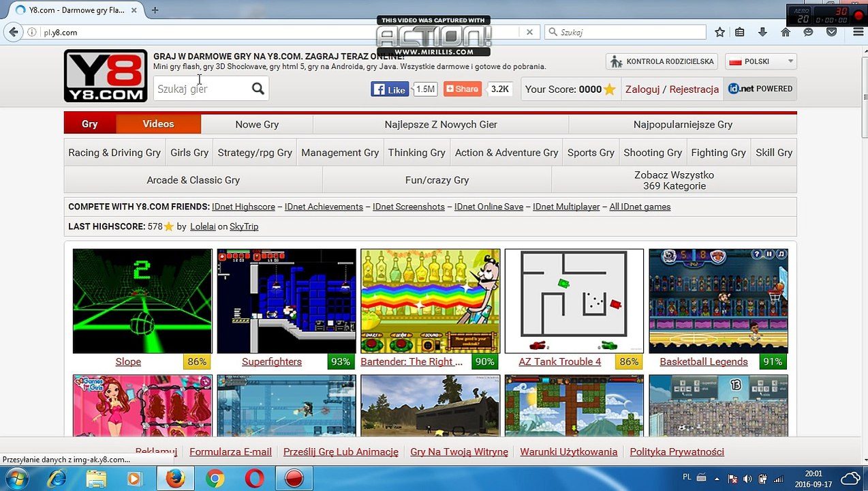Click the Facebook Like button
This screenshot has height=491, width=868.
tap(390, 89)
